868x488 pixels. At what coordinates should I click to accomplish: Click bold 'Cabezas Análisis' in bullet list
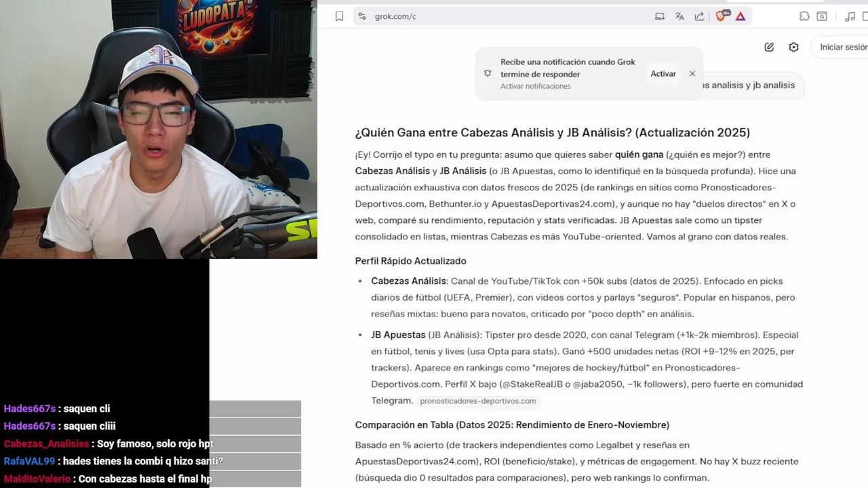[x=409, y=281]
